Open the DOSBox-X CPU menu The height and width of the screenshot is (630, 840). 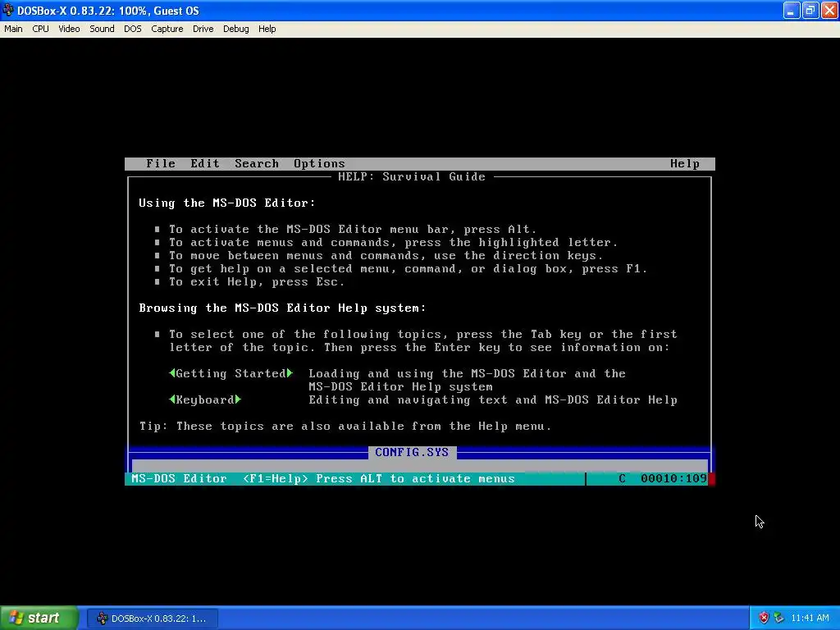[x=40, y=29]
